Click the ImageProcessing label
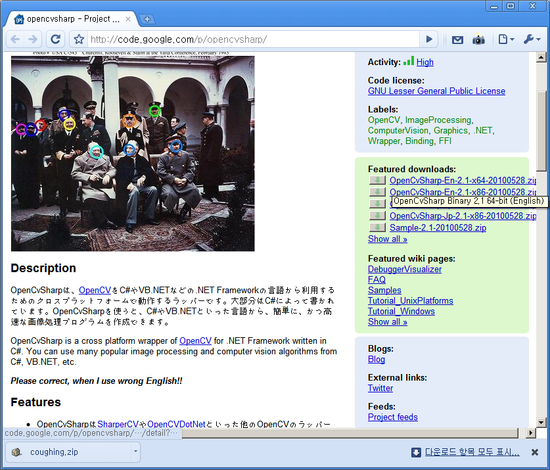The image size is (550, 470). click(x=438, y=120)
